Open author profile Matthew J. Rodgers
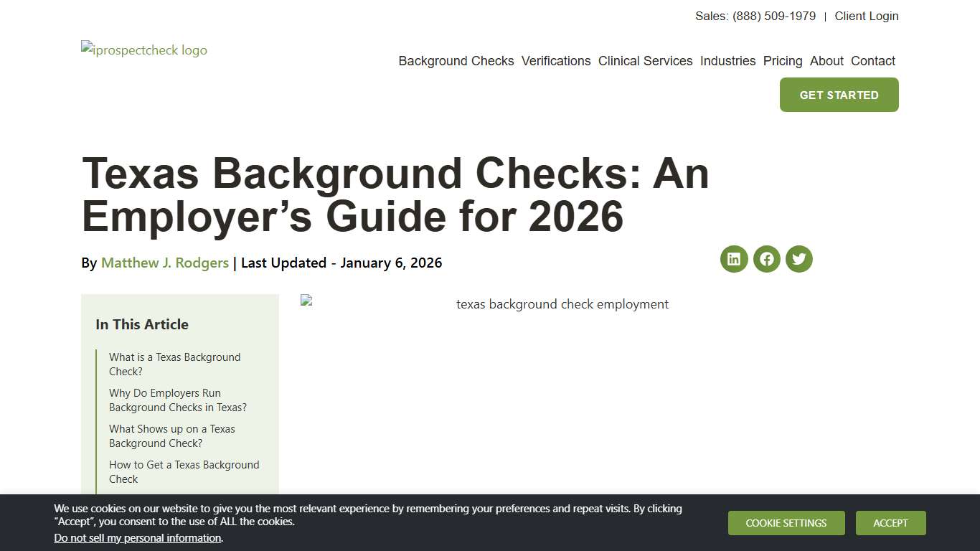Viewport: 980px width, 551px height. [x=164, y=263]
